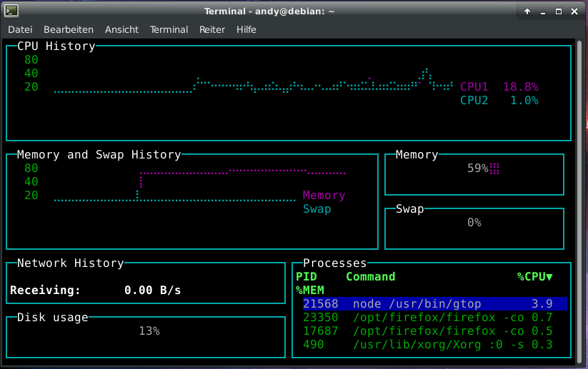The image size is (588, 369).
Task: Open the Ansicht menu
Action: coord(121,29)
